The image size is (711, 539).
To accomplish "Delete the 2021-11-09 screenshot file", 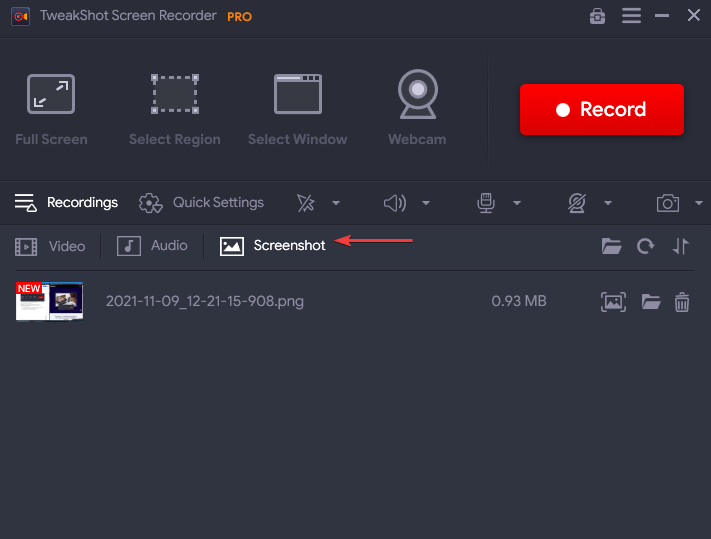I will [682, 302].
